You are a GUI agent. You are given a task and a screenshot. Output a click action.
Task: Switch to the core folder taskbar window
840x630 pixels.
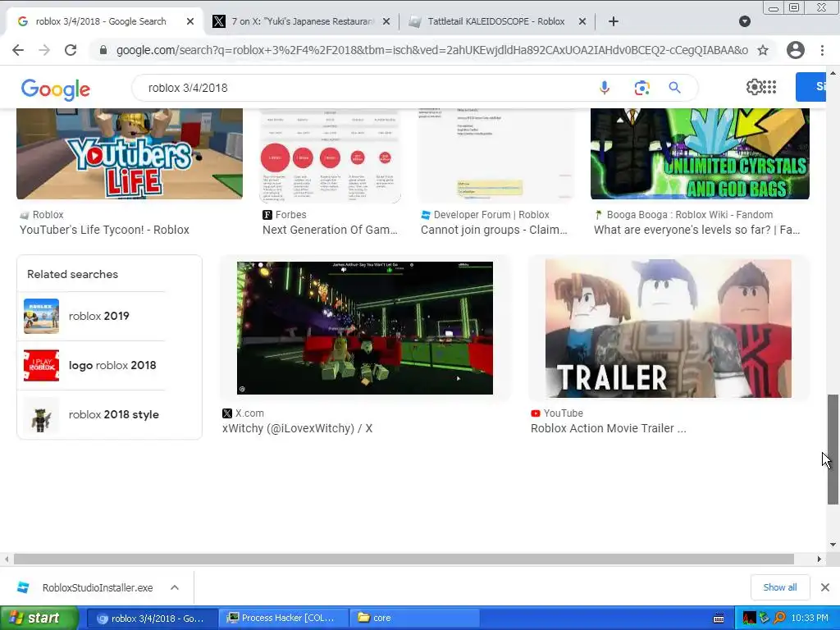pyautogui.click(x=413, y=619)
